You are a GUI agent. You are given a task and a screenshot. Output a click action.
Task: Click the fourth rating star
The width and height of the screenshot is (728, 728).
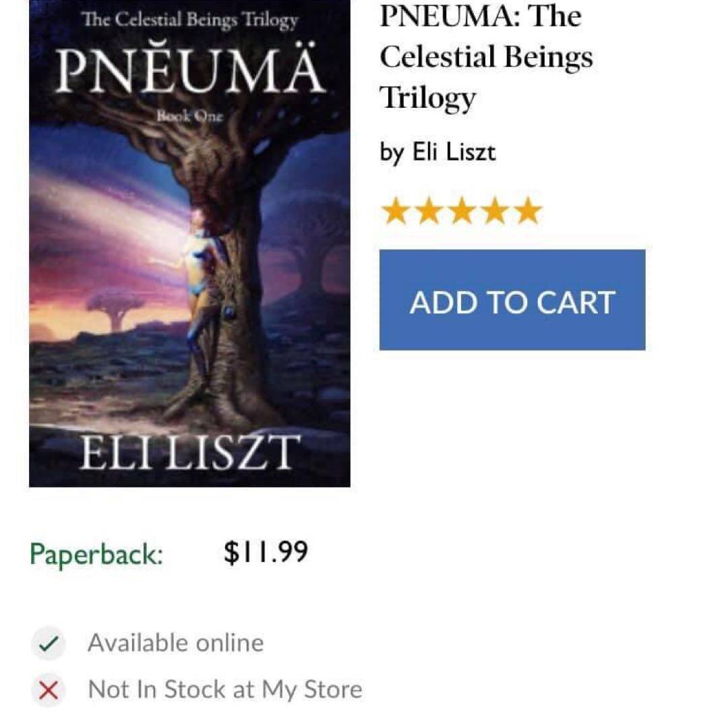pos(495,211)
